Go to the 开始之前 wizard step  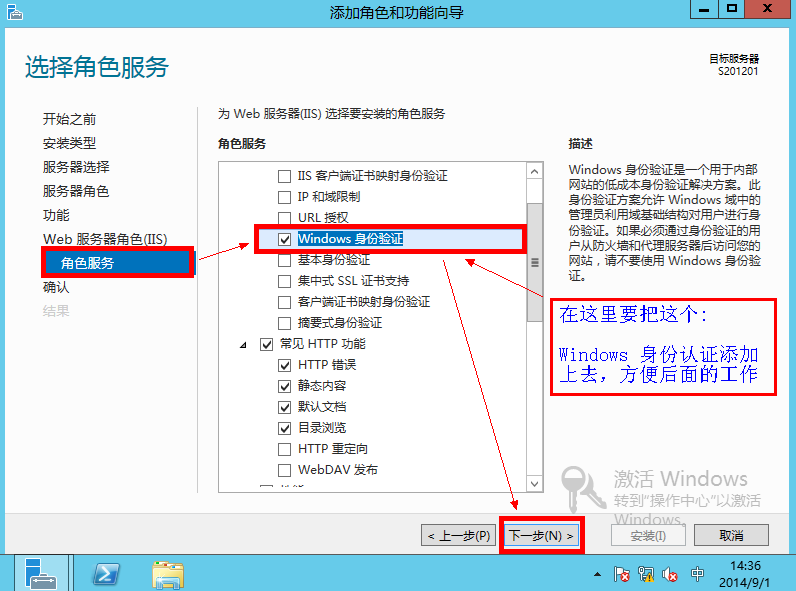click(69, 119)
